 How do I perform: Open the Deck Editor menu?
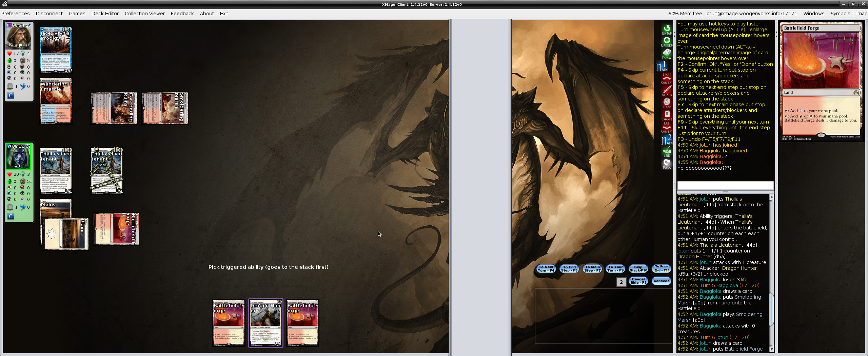[105, 14]
